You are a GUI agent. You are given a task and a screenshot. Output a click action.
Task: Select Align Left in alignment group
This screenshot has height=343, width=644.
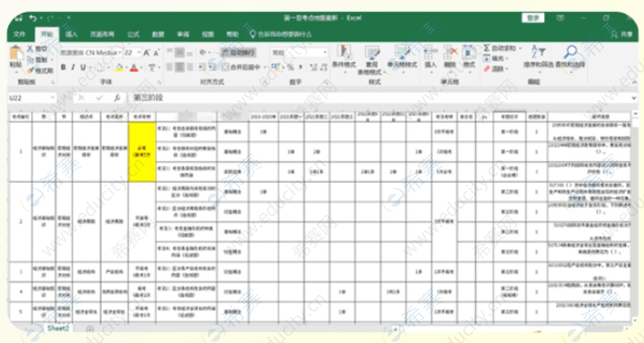pyautogui.click(x=168, y=68)
